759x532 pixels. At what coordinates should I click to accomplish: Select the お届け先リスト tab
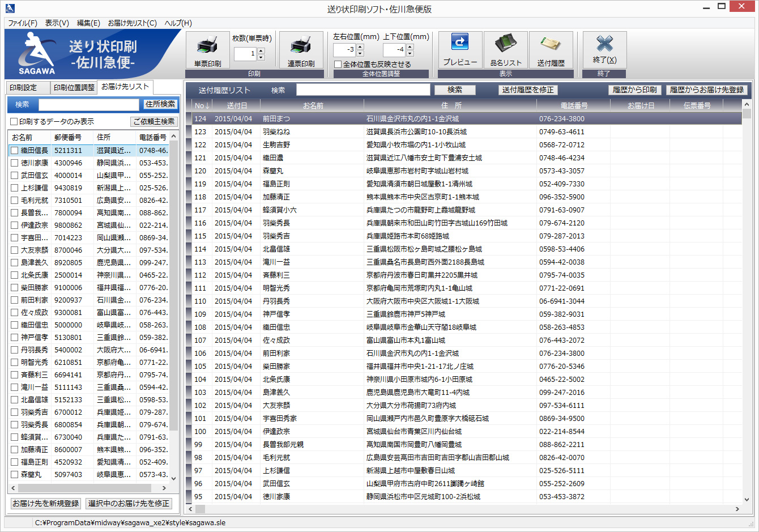point(125,87)
